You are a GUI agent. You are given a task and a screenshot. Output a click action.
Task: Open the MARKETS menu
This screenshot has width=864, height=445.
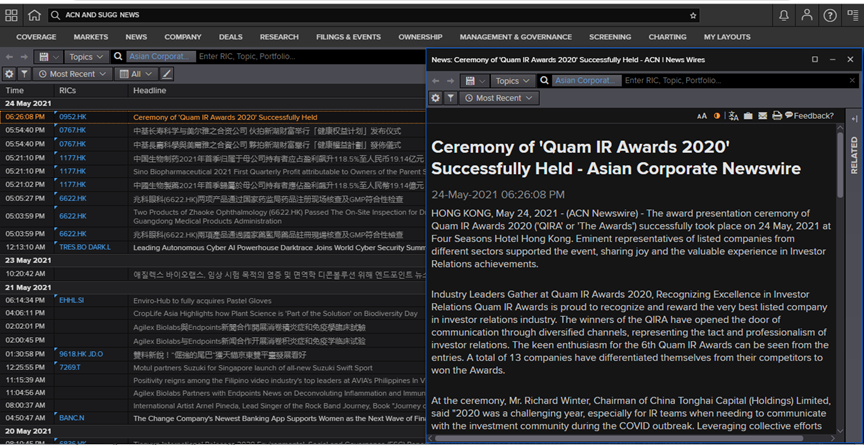[91, 37]
